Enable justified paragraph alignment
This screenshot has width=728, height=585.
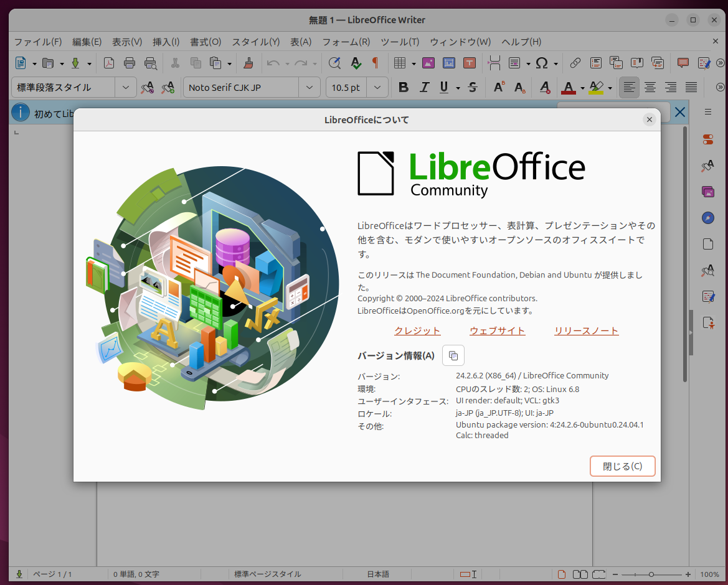[691, 88]
